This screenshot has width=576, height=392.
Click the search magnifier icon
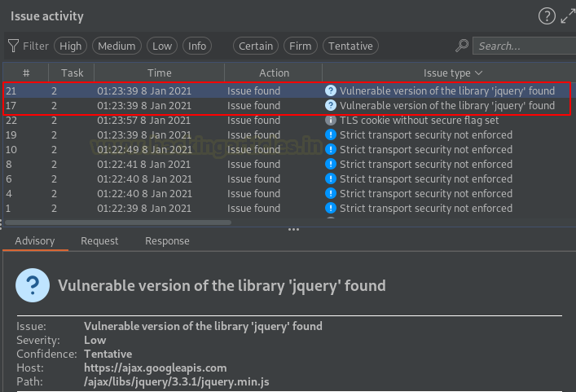tap(462, 46)
